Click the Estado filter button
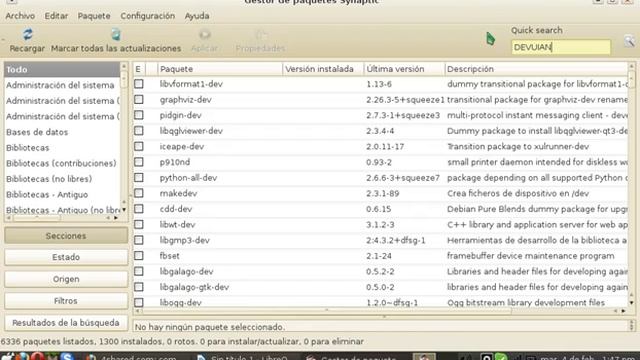 tap(66, 257)
